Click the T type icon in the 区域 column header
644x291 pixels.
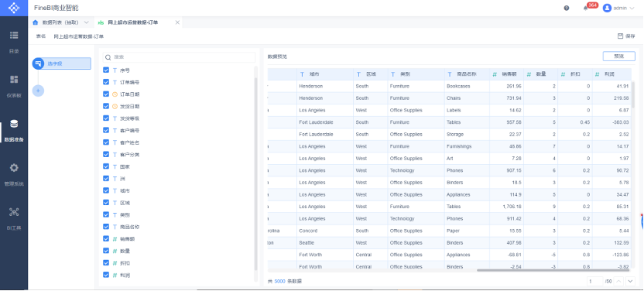point(358,74)
